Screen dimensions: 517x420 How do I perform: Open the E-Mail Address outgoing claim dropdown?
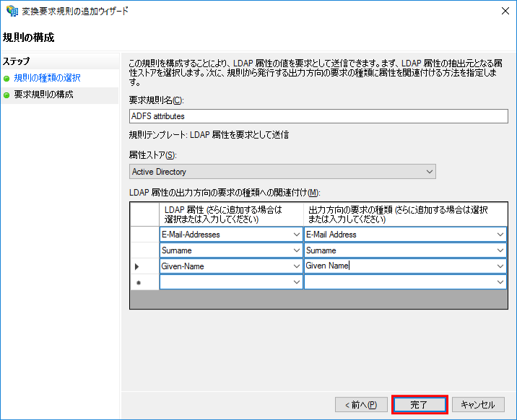click(x=500, y=235)
